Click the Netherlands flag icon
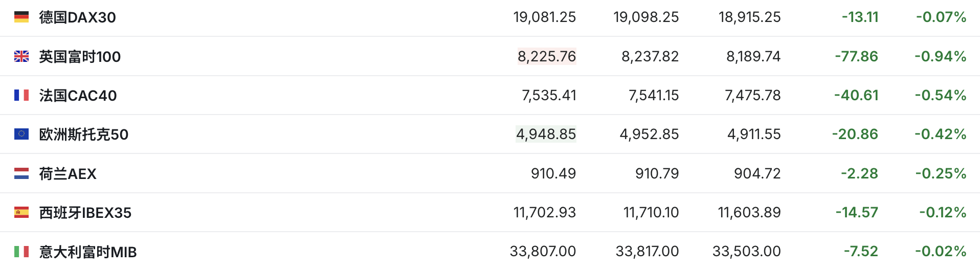The width and height of the screenshot is (980, 269). (x=21, y=173)
